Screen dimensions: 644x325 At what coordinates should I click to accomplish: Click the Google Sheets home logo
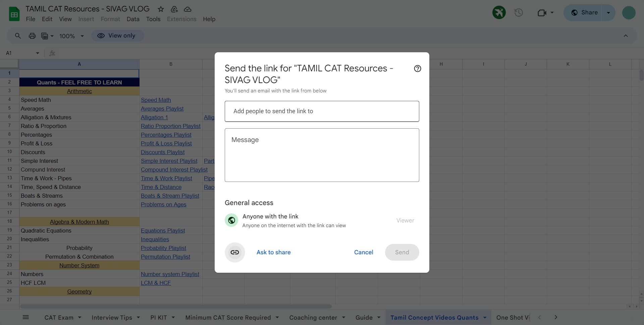click(x=14, y=14)
